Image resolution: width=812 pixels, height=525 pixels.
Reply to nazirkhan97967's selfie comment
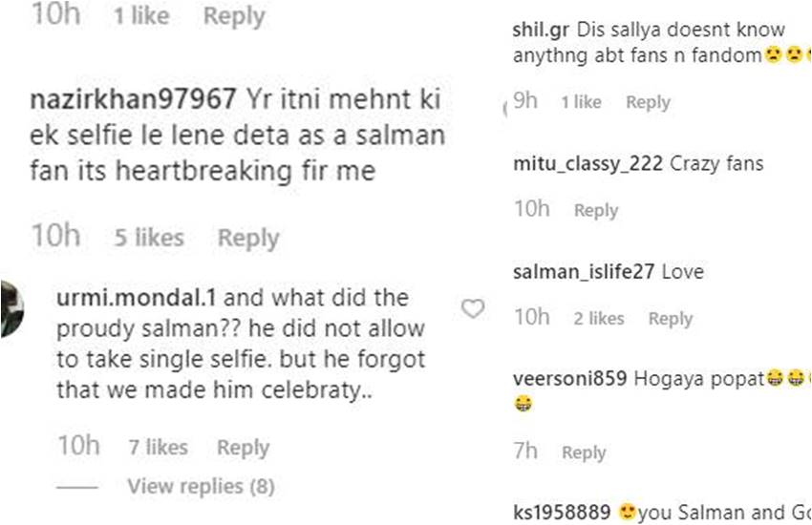(248, 238)
